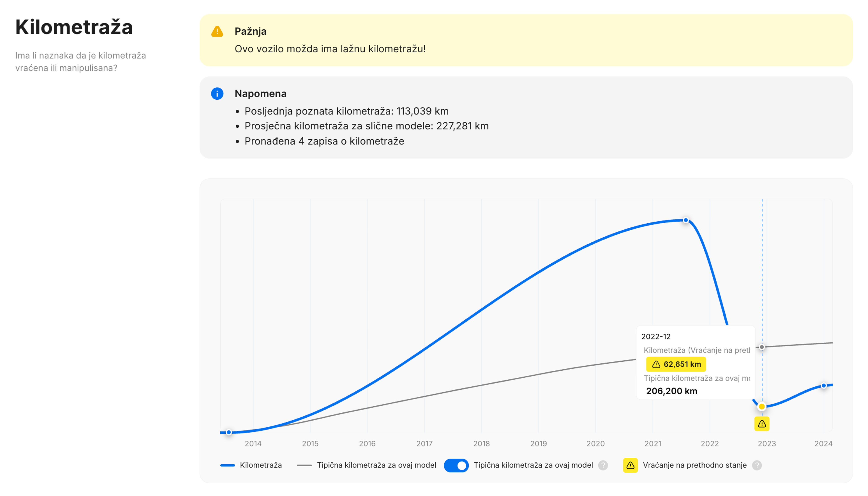This screenshot has height=496, width=868.
Task: Click the warning icon in the 62,651 km badge
Action: (656, 365)
